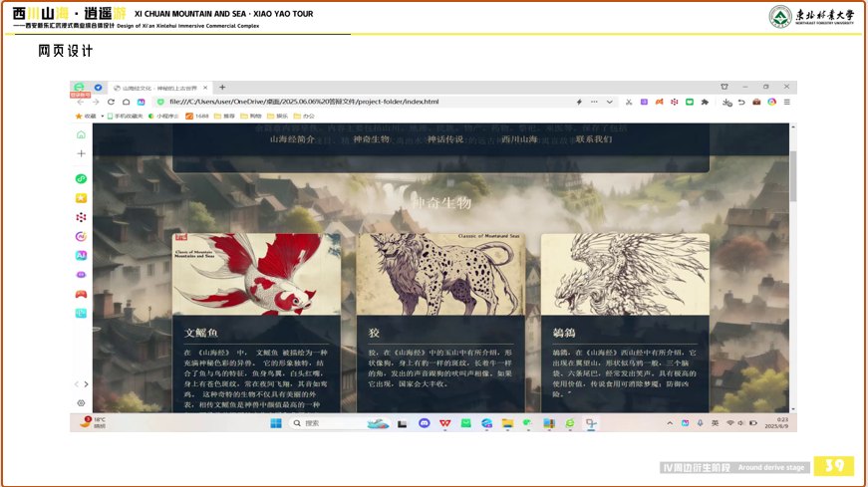Expand the system tray hidden icons arrow

pos(670,423)
